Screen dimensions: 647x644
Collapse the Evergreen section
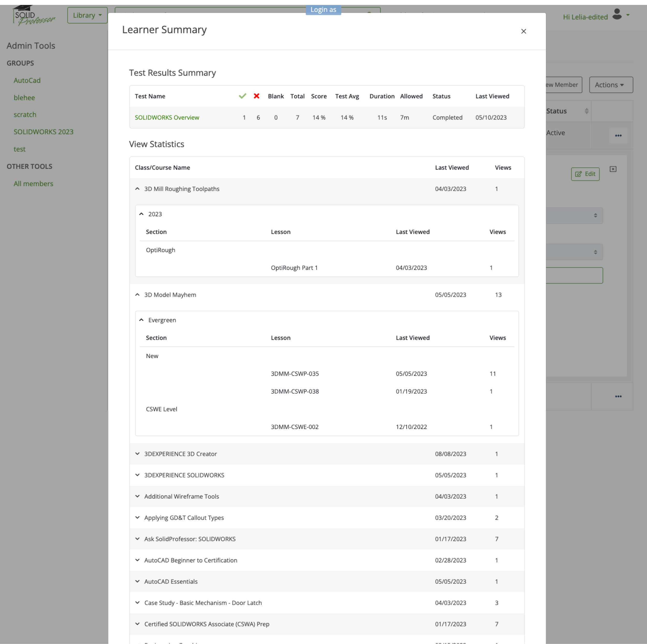(x=141, y=320)
